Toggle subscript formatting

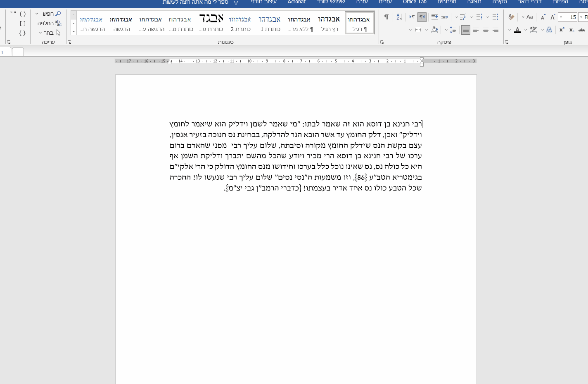point(572,30)
